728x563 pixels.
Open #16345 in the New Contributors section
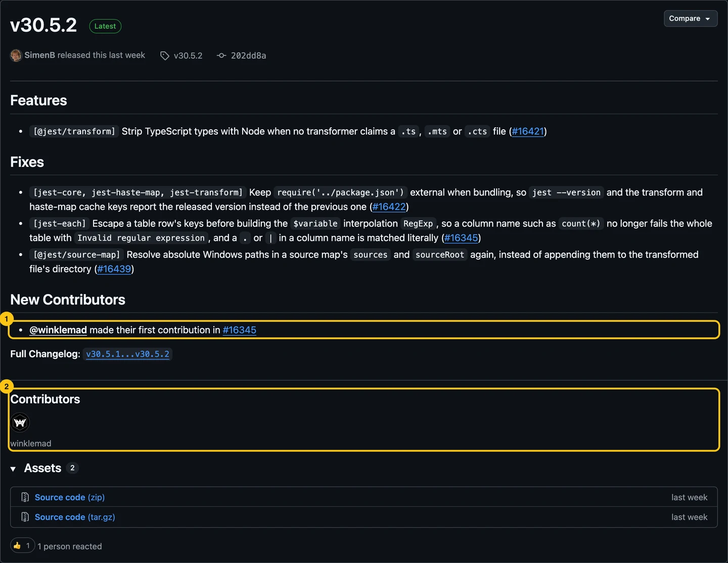pyautogui.click(x=240, y=330)
